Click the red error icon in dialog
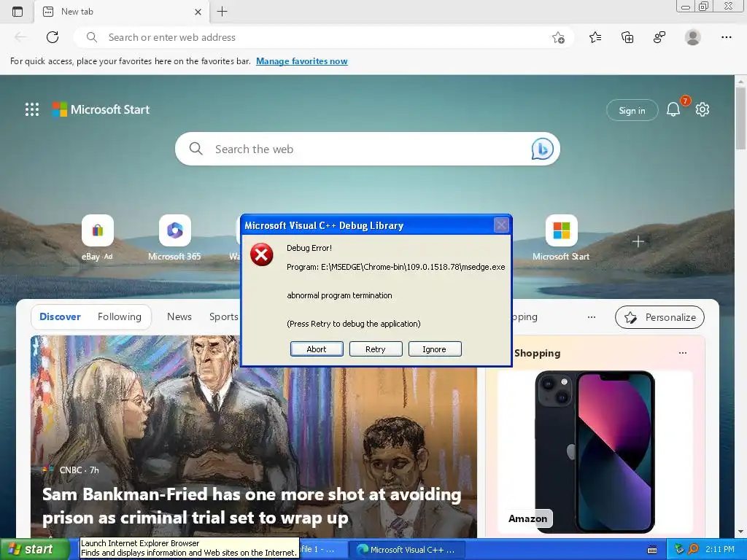 (x=262, y=254)
